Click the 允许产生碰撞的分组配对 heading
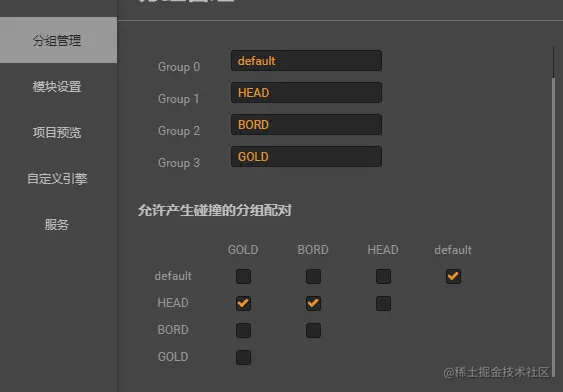The width and height of the screenshot is (563, 392). coord(215,210)
